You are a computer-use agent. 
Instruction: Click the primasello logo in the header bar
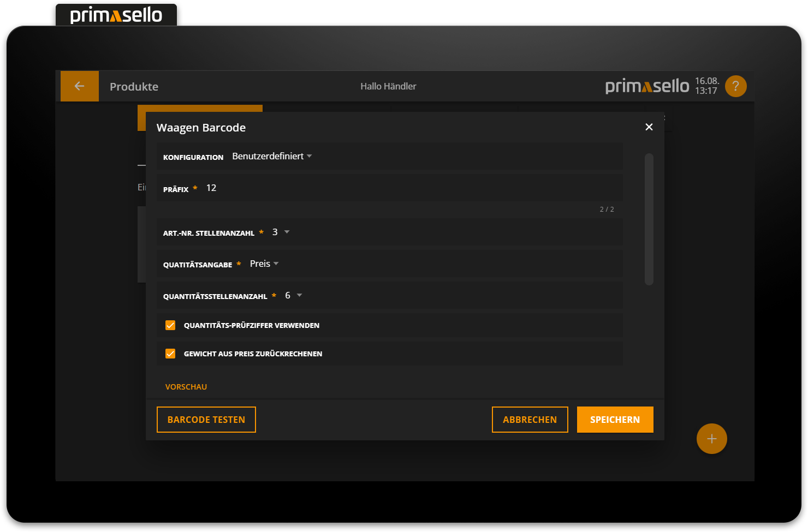pos(647,86)
